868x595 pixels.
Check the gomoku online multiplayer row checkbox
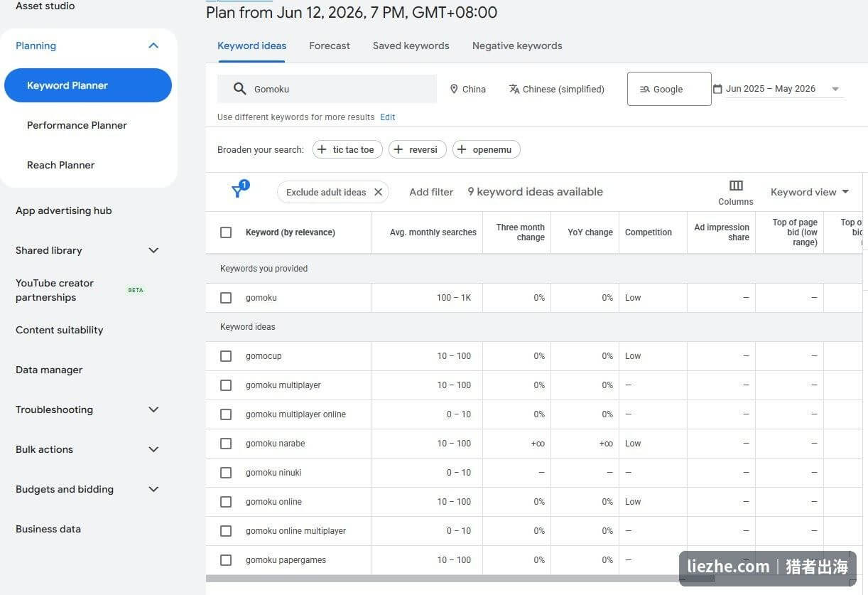(226, 531)
